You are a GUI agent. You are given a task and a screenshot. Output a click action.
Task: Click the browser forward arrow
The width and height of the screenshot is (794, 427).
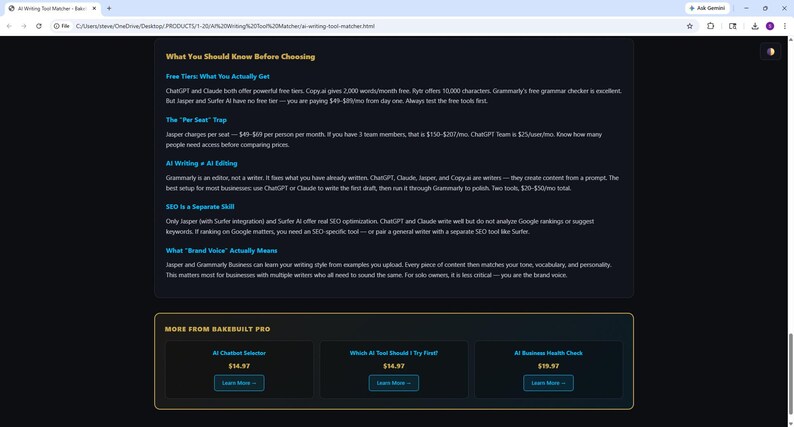(x=24, y=26)
